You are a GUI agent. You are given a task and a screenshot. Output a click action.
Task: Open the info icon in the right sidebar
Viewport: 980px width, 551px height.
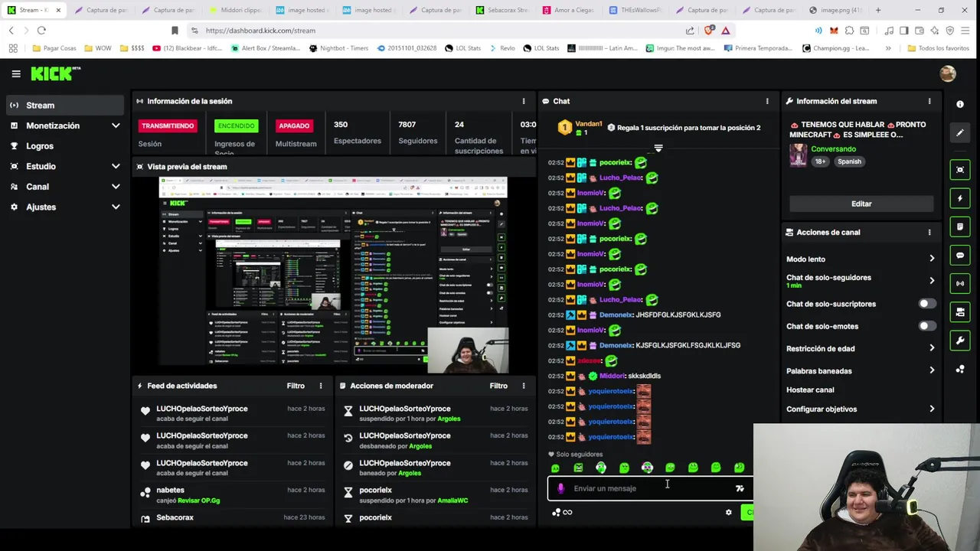[x=960, y=104]
